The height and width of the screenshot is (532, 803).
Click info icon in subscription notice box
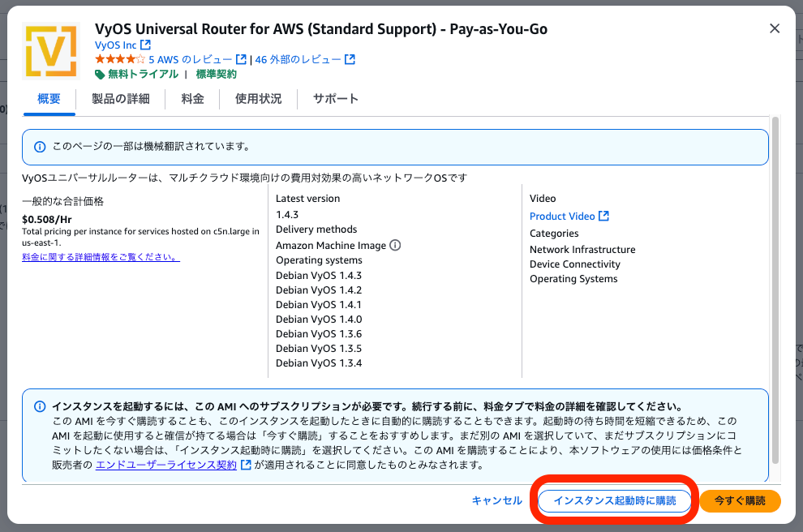(40, 406)
